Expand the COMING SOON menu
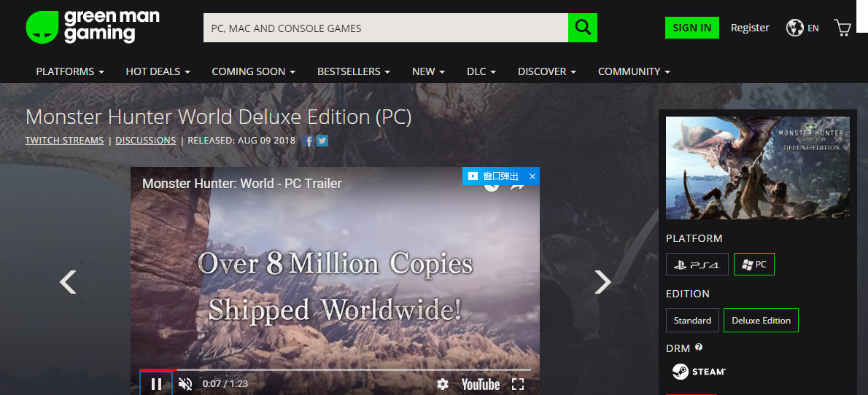Viewport: 868px width, 395px height. coord(254,71)
